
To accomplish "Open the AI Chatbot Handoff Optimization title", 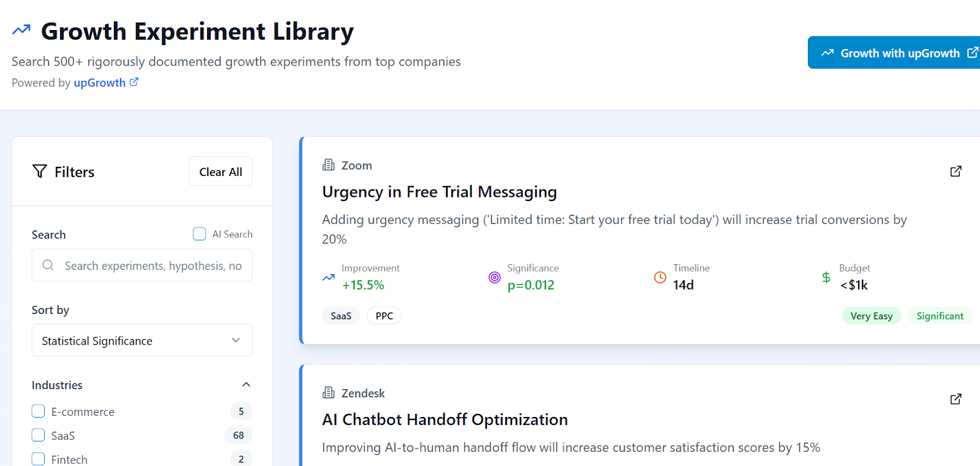I will point(445,420).
